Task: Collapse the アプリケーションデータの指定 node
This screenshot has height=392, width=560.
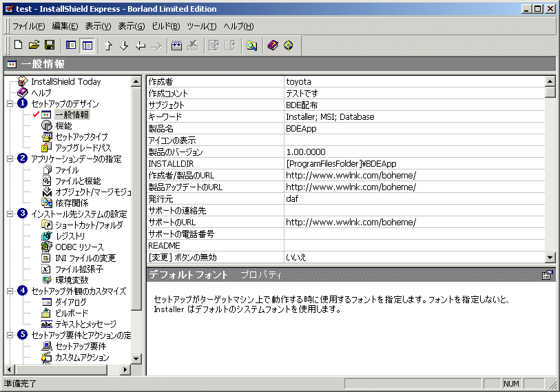Action: point(10,158)
